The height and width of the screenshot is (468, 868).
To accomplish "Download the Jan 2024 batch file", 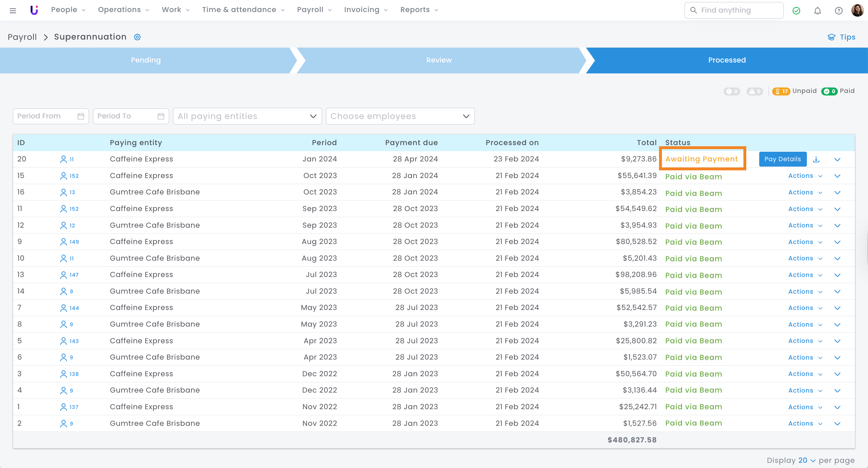I will coord(816,159).
